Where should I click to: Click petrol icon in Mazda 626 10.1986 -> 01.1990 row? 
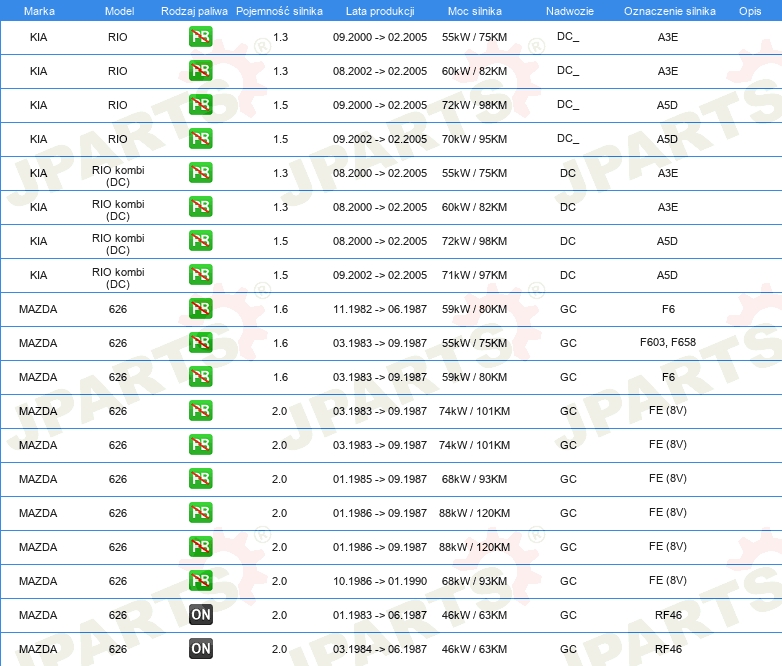200,580
